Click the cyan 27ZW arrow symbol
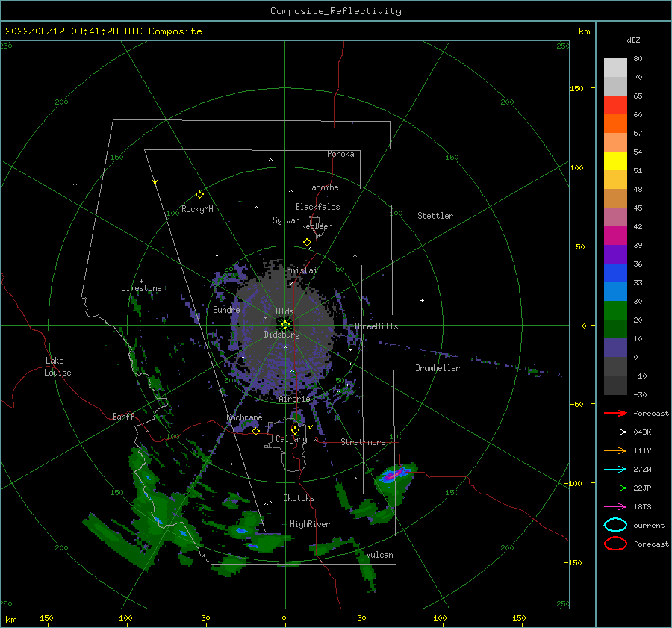 (x=615, y=470)
